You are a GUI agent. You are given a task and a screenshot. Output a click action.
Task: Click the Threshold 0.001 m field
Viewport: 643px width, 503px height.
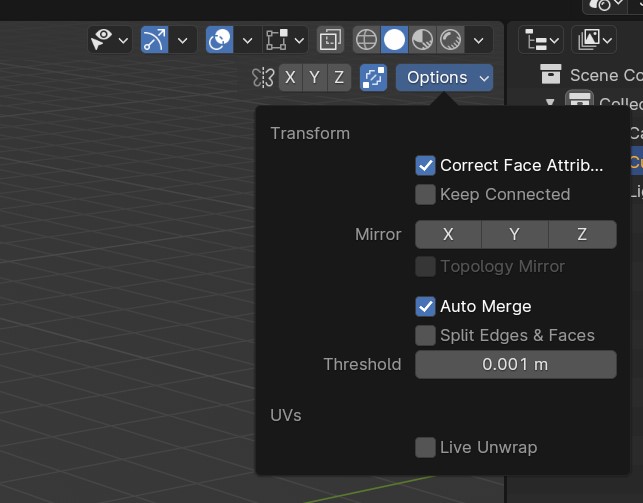[515, 364]
